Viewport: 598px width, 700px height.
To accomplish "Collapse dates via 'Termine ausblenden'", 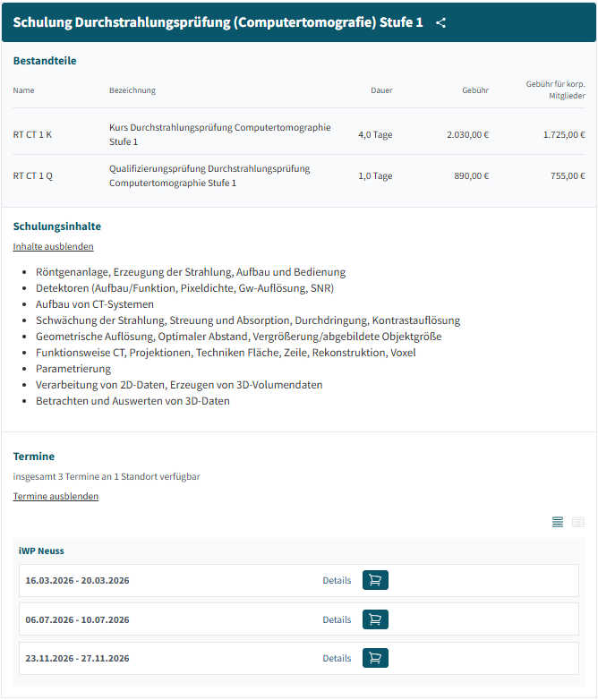I will 56,496.
